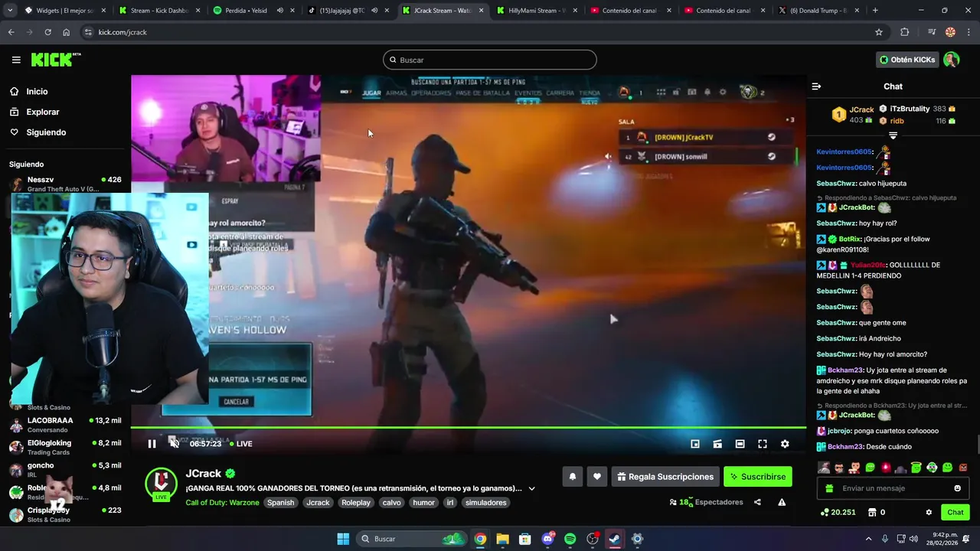Send message with green Chat button
Image resolution: width=980 pixels, height=551 pixels.
(955, 513)
